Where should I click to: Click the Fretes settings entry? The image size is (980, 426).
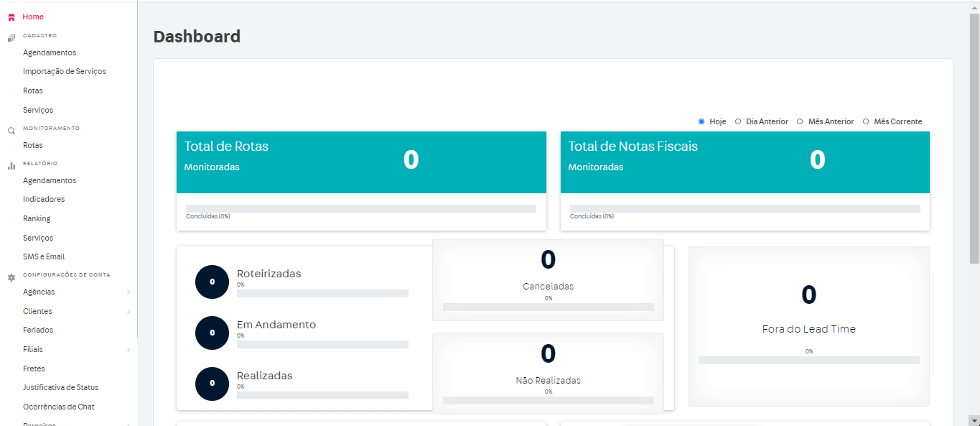point(34,368)
